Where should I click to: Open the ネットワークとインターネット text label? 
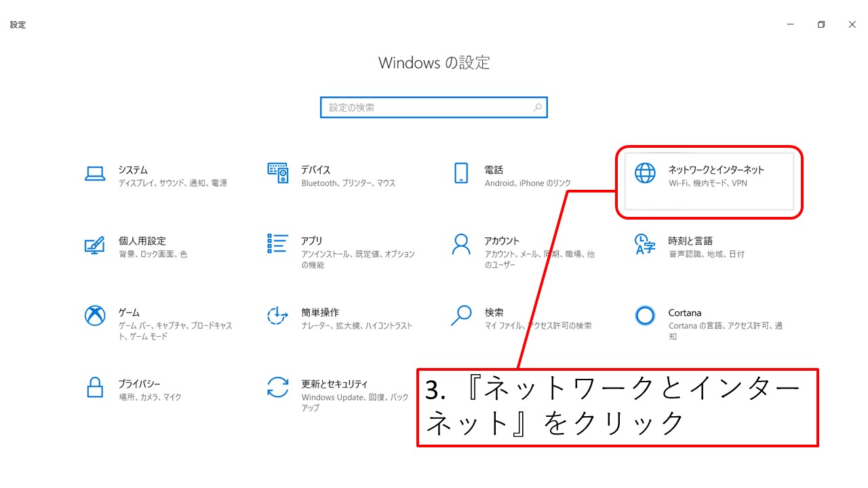(x=716, y=170)
